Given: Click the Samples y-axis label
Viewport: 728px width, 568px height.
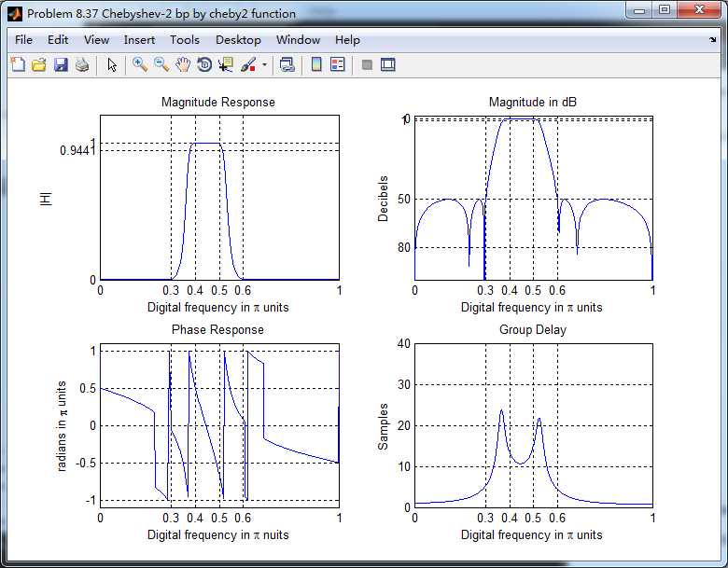Looking at the screenshot, I should [x=383, y=426].
